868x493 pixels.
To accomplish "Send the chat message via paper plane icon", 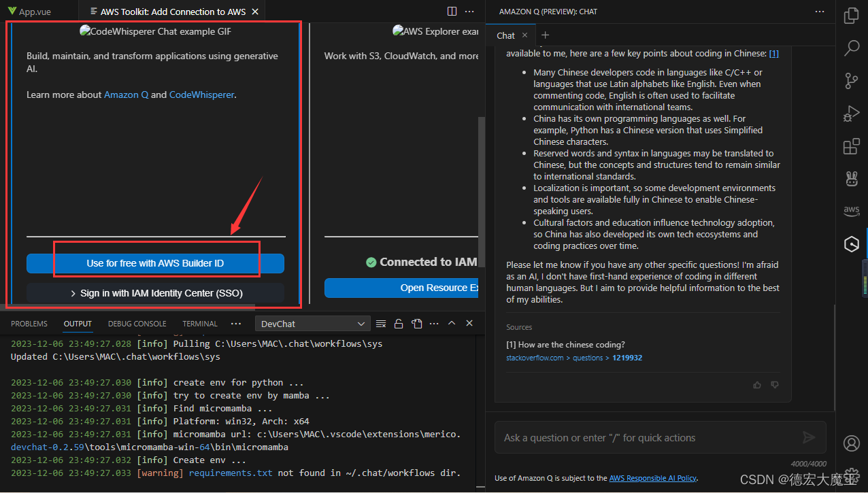I will pos(809,437).
